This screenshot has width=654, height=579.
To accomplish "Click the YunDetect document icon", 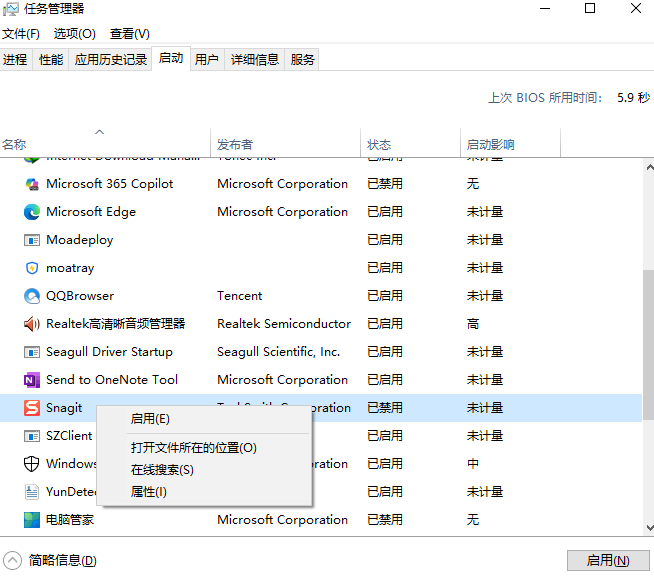I will pos(32,492).
